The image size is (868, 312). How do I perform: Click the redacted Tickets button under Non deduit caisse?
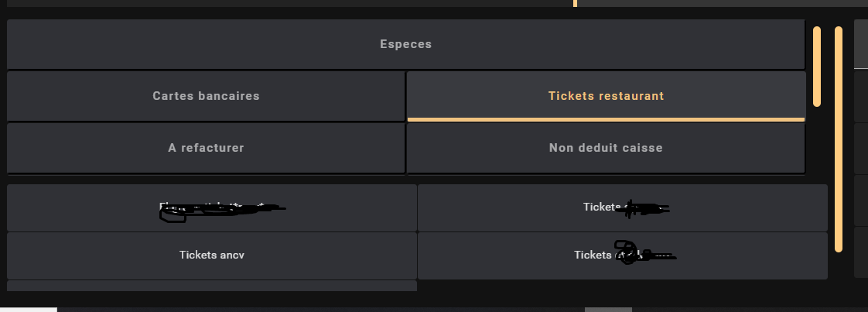[623, 207]
